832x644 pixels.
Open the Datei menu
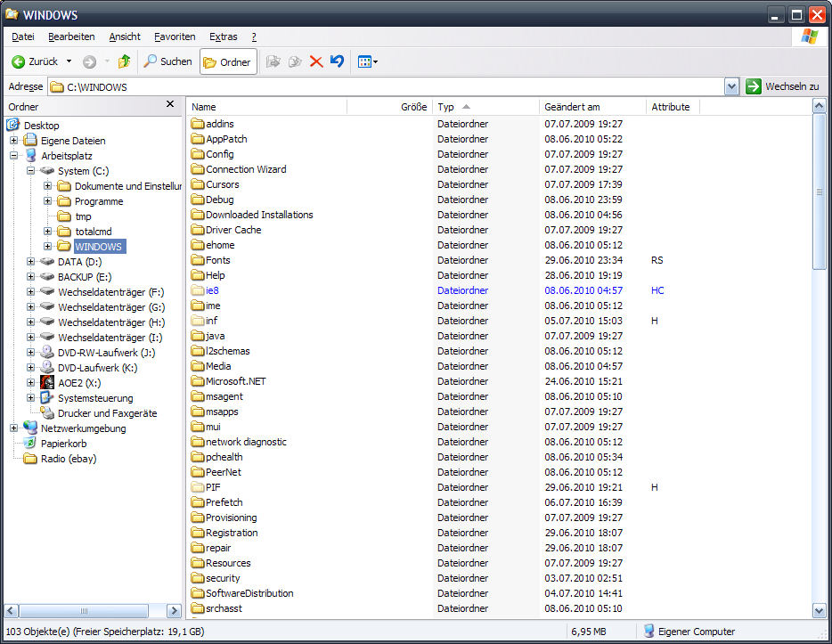(x=23, y=37)
